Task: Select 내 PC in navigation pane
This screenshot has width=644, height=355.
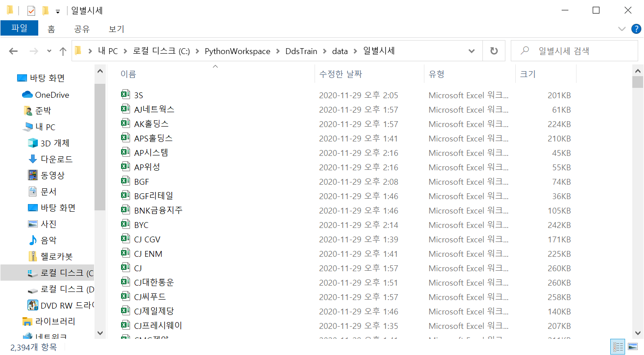Action: [45, 127]
